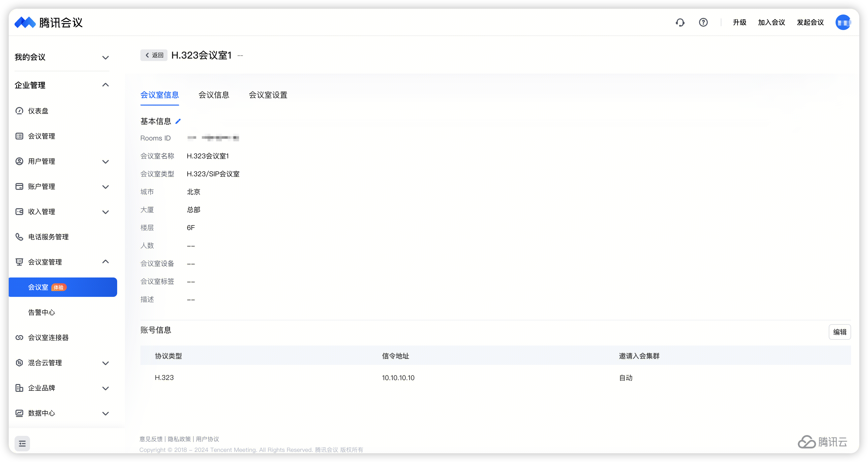Image resolution: width=868 pixels, height=462 pixels.
Task: Click the page title H.323会议室1
Action: tap(201, 55)
